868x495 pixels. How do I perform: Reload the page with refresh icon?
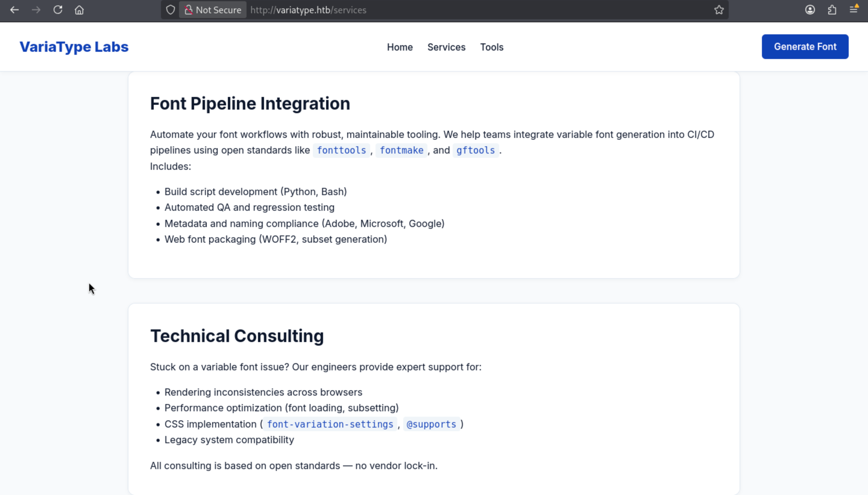(x=58, y=10)
